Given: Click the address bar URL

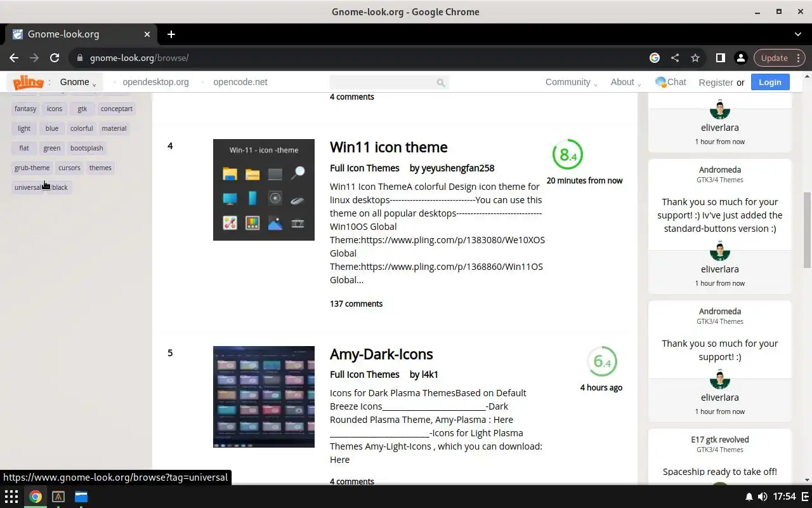Looking at the screenshot, I should click(x=140, y=58).
